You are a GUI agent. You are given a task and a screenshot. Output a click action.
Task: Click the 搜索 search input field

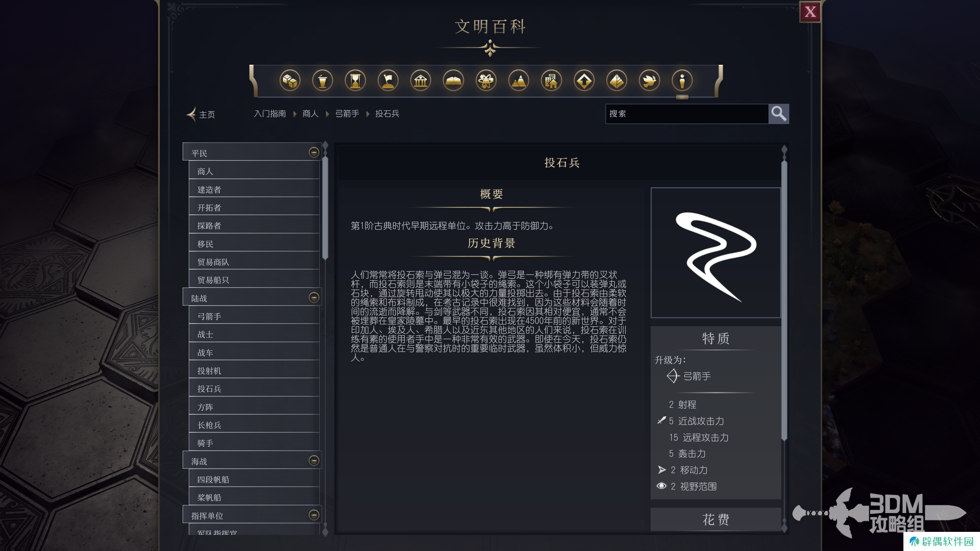click(687, 114)
